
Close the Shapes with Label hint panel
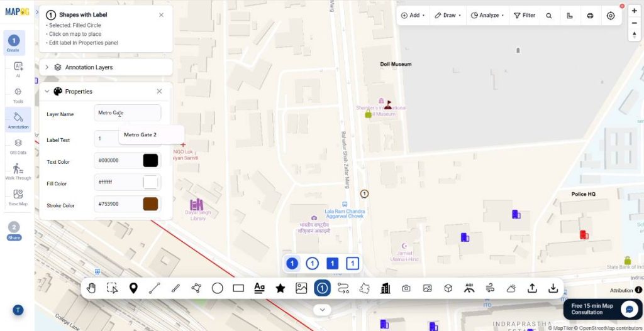coord(161,15)
